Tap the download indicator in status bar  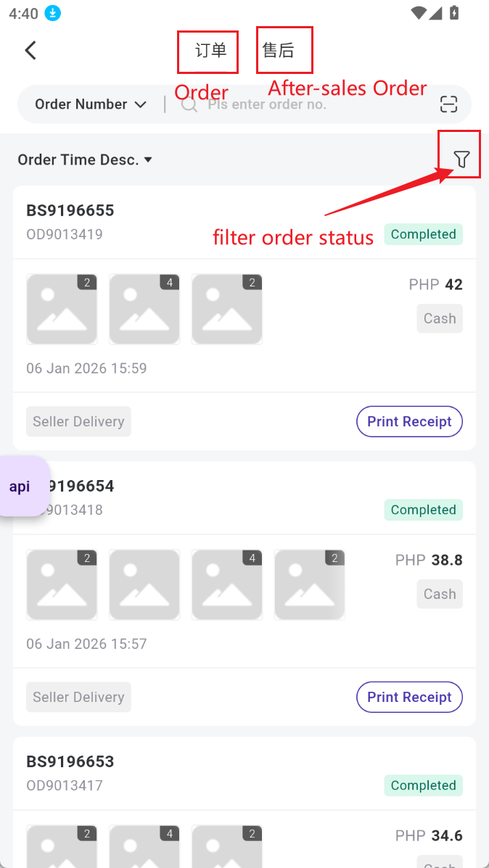coord(52,12)
